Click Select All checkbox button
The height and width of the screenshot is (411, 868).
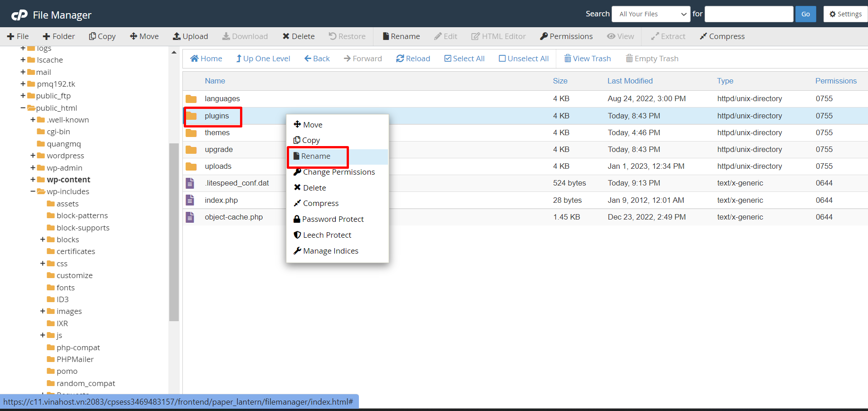pos(464,59)
